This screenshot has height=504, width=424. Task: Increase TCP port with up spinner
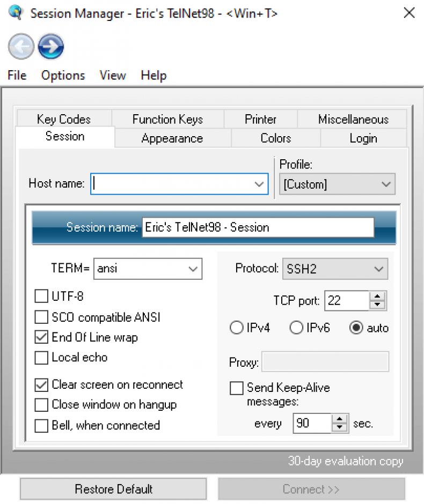click(x=377, y=297)
